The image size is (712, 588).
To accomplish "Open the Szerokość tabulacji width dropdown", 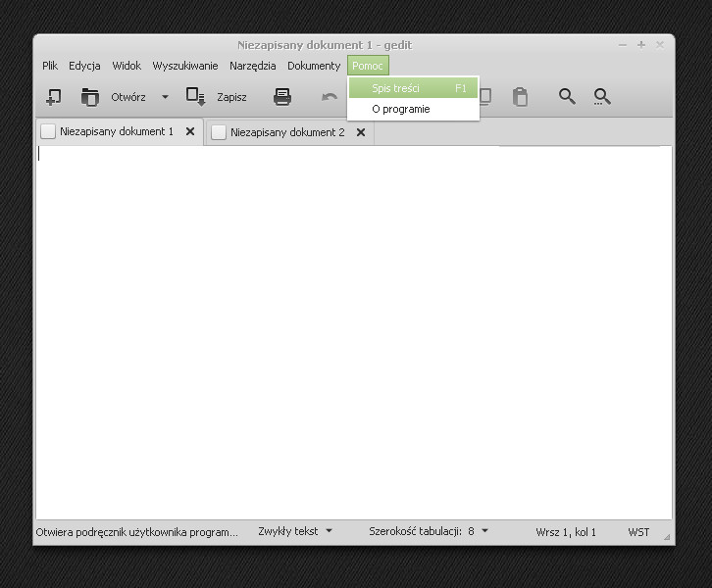I will pyautogui.click(x=429, y=531).
